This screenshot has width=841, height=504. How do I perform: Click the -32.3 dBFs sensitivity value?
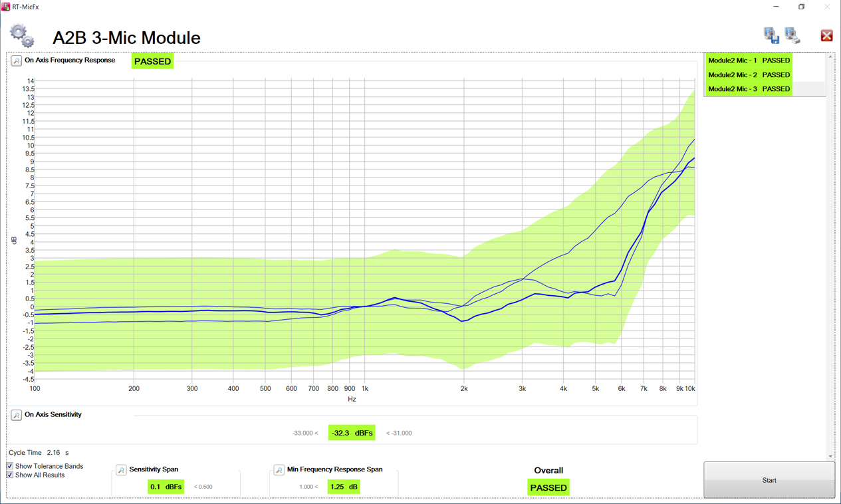point(352,433)
